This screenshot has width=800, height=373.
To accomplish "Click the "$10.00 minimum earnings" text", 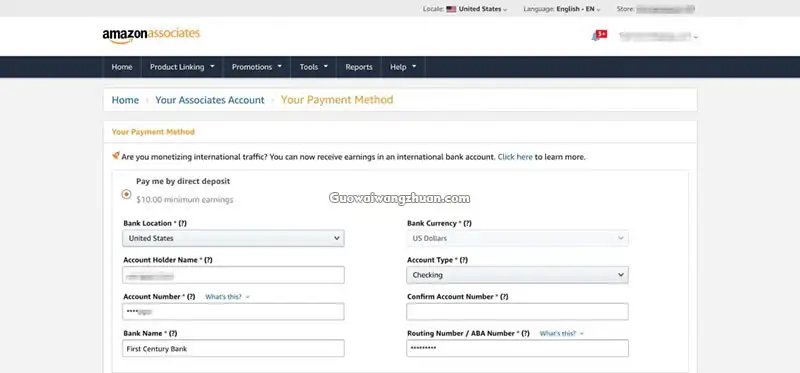I will coord(185,200).
